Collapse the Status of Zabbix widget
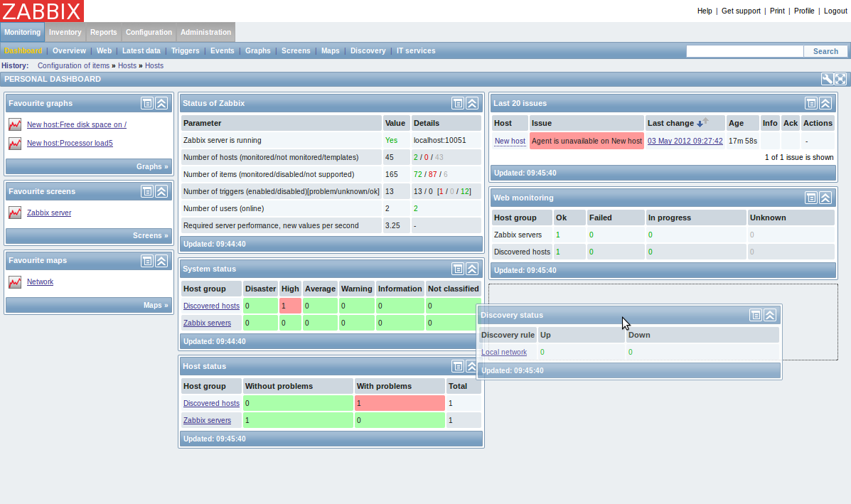 (472, 103)
